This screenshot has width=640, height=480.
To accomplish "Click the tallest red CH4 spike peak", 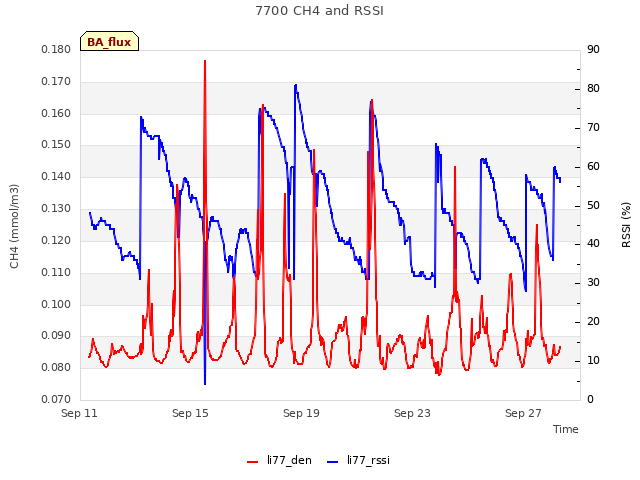I will tap(205, 61).
